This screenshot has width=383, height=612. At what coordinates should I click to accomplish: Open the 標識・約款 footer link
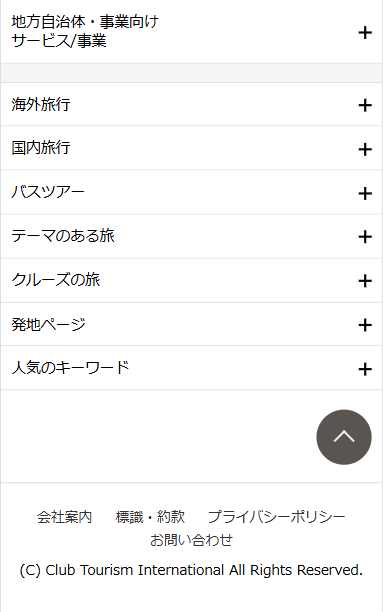[150, 517]
